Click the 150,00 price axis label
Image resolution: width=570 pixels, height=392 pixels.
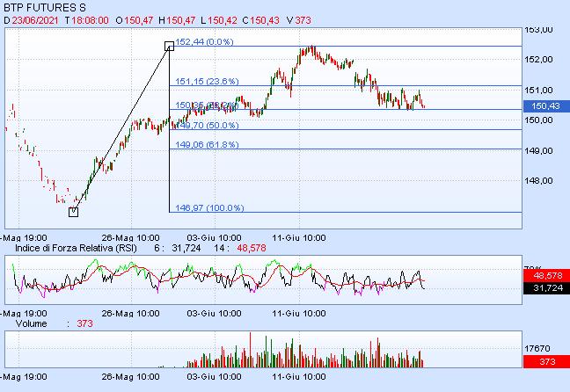tap(538, 120)
